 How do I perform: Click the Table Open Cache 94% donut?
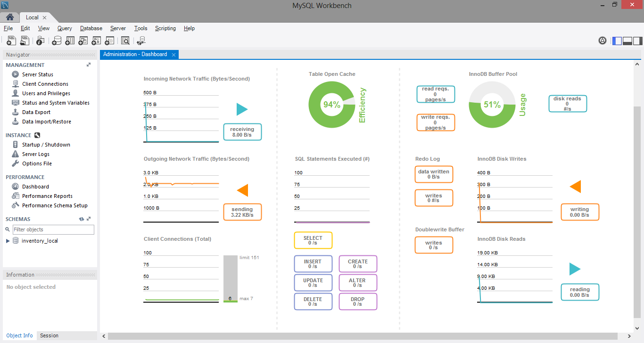tap(332, 105)
